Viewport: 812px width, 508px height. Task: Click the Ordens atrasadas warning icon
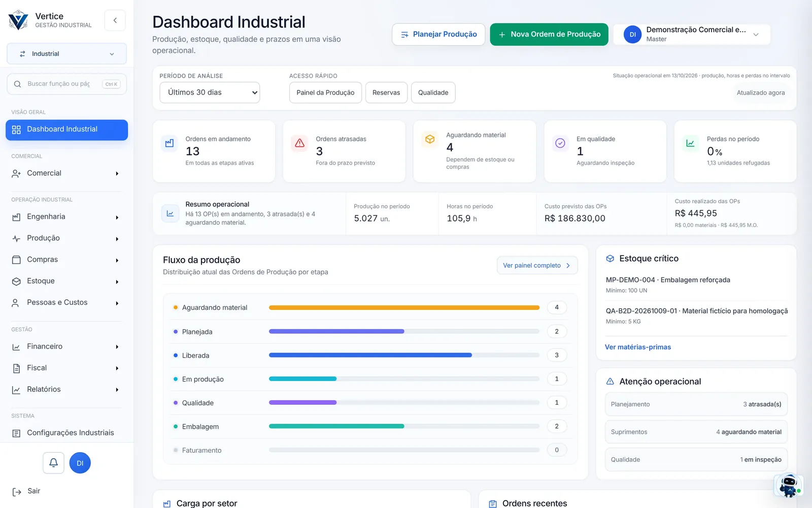pos(300,143)
